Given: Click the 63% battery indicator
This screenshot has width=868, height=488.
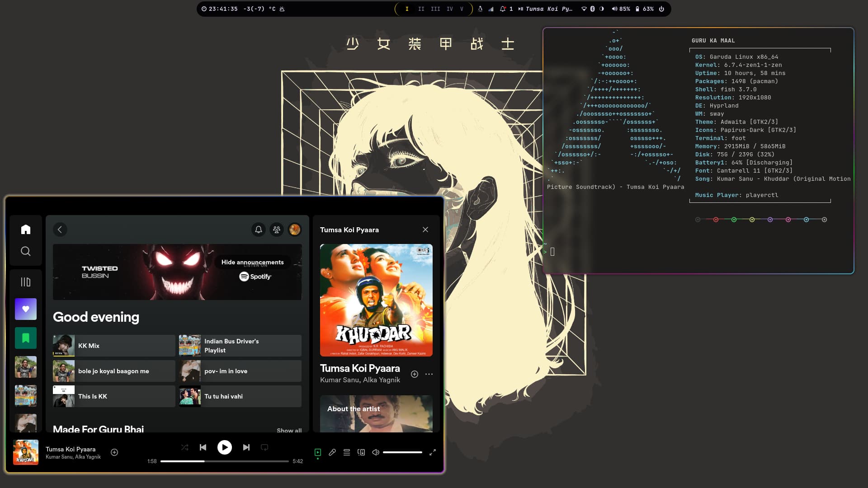Looking at the screenshot, I should [645, 9].
